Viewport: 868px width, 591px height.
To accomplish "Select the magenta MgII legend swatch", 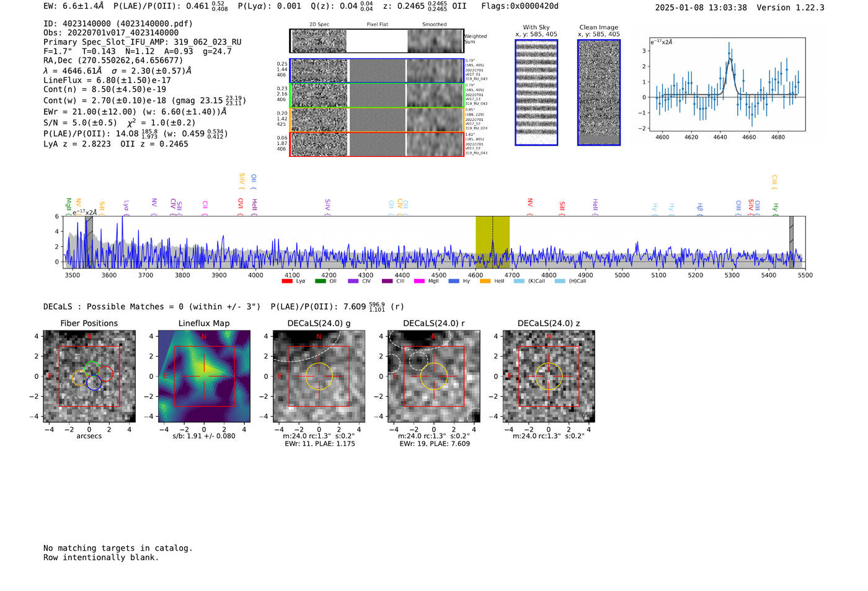I will 419,281.
